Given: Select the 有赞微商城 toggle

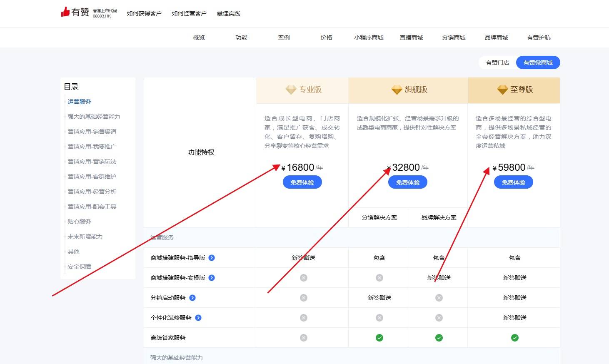Looking at the screenshot, I should point(538,62).
